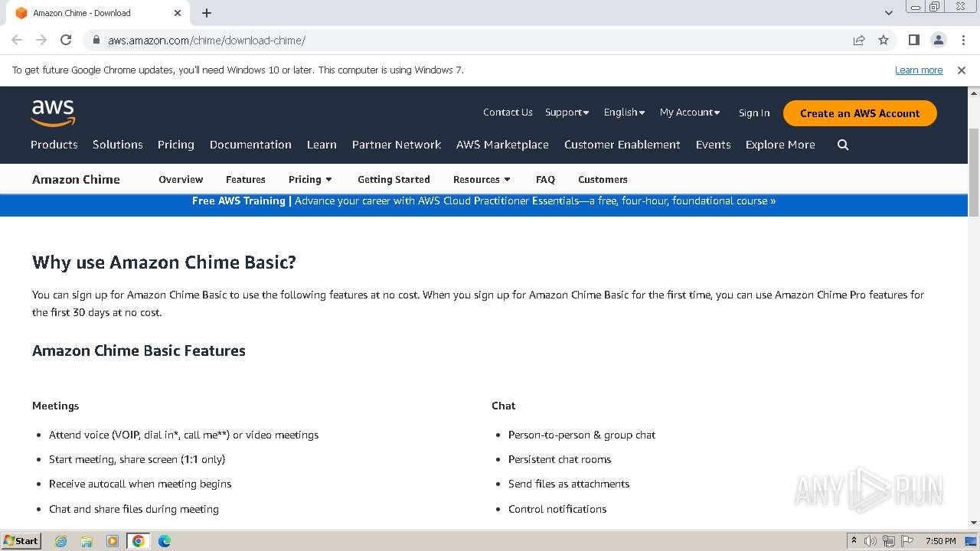Click the scrollbar down arrow
The width and height of the screenshot is (980, 551).
[x=974, y=523]
